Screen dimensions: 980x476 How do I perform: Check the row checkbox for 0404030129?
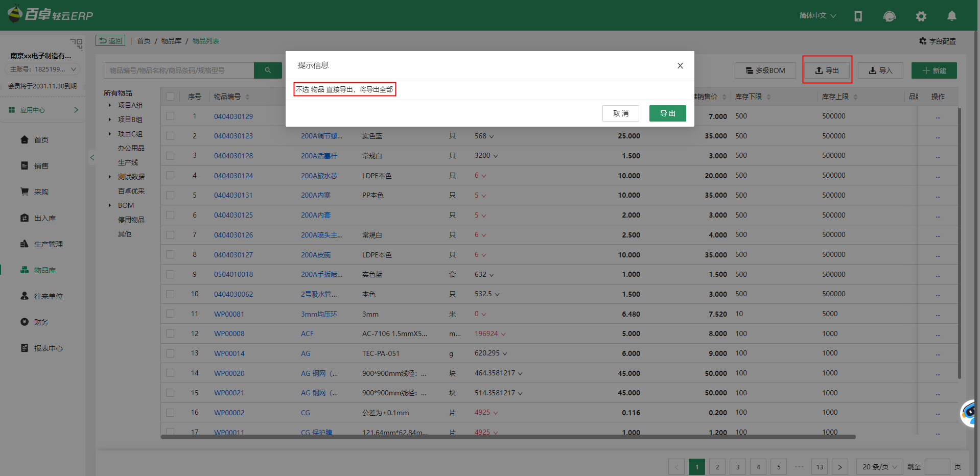coord(170,116)
